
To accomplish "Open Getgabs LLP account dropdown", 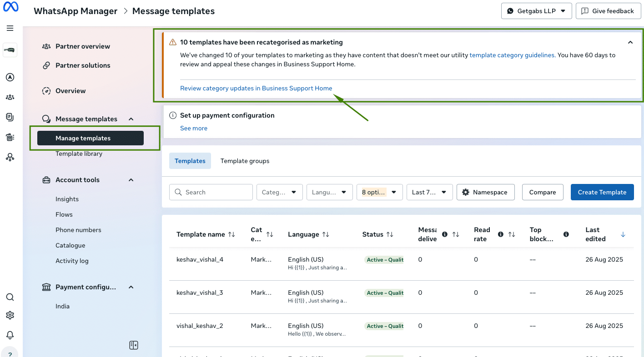I will [536, 11].
